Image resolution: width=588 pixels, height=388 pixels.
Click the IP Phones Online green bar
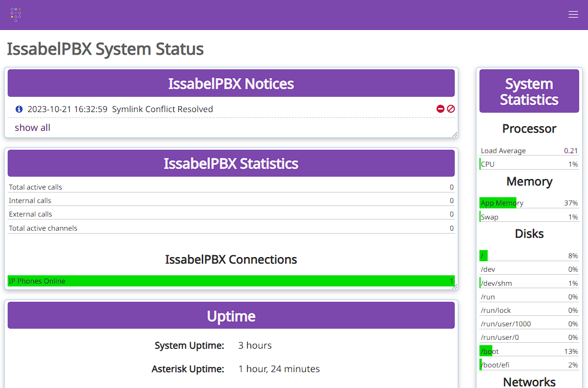tap(231, 281)
